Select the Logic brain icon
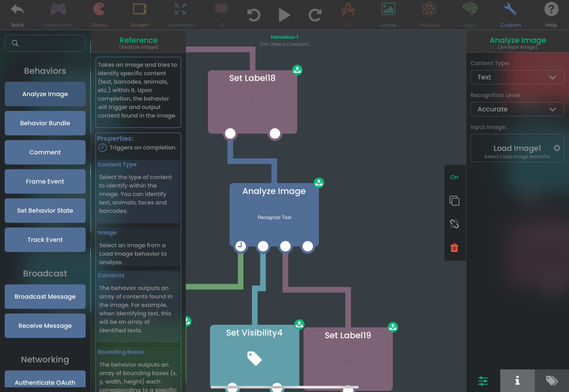 pyautogui.click(x=470, y=10)
